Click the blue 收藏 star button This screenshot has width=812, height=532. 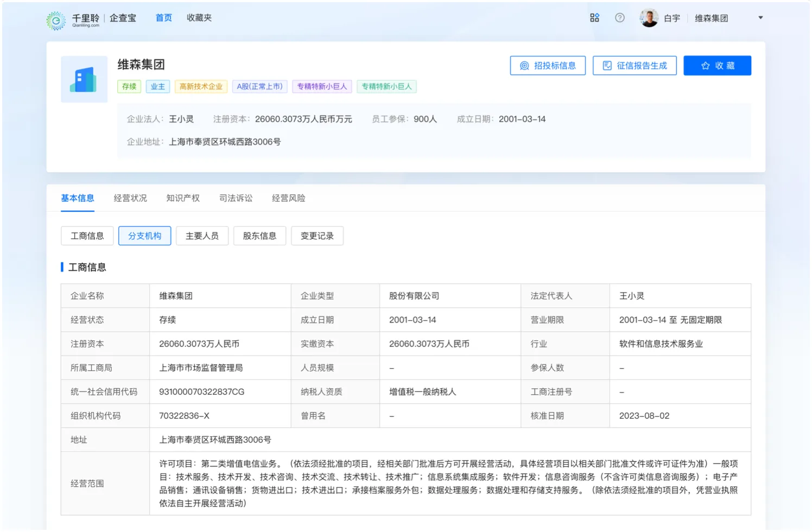coord(717,66)
